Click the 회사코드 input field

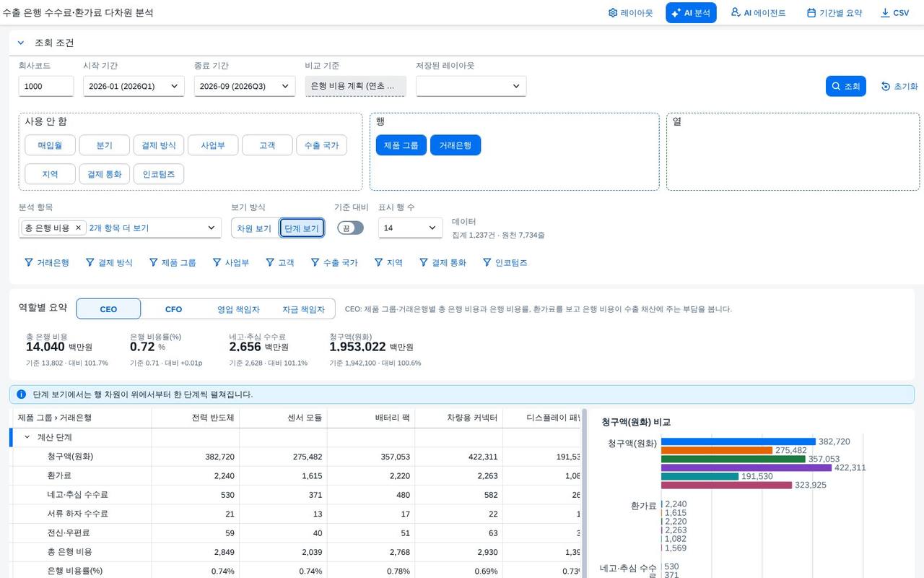46,86
